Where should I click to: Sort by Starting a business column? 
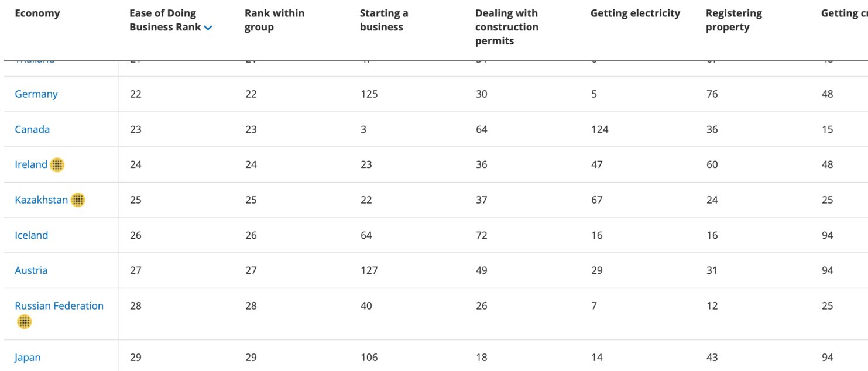click(383, 20)
